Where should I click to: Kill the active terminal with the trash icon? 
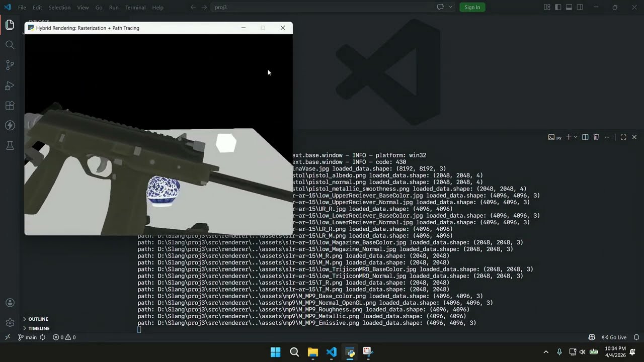click(596, 137)
